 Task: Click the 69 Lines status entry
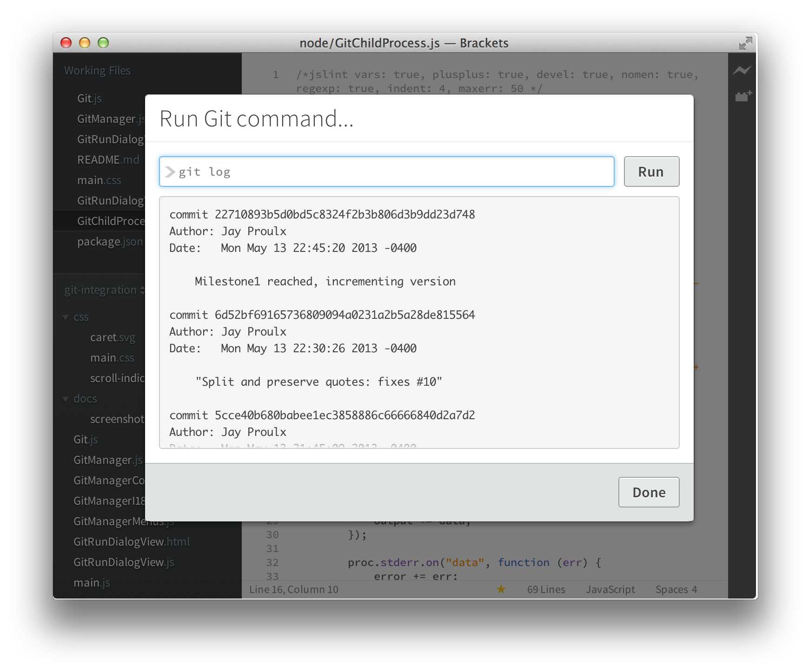[x=546, y=589]
